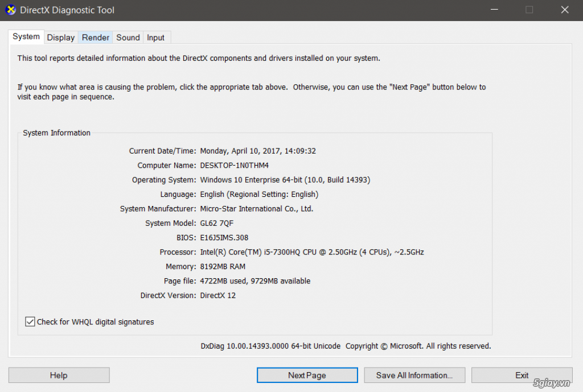Select the English (Regional Setting: English) value

point(259,195)
